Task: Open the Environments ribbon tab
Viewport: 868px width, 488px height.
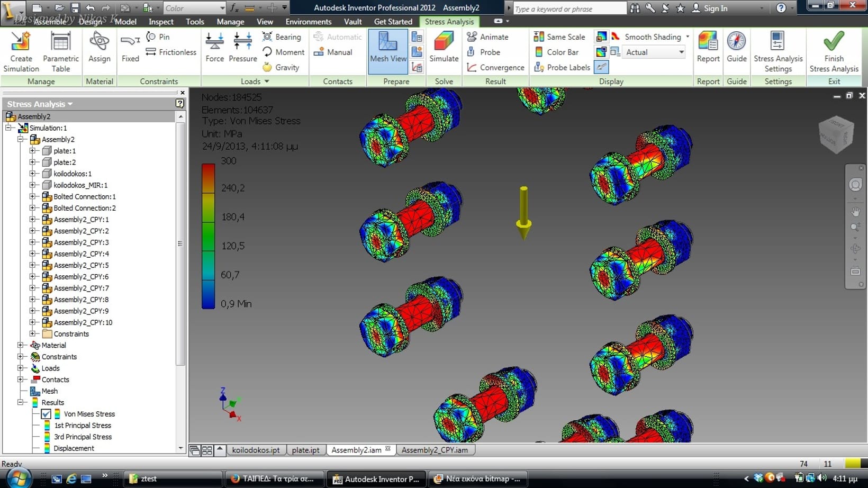Action: 308,22
